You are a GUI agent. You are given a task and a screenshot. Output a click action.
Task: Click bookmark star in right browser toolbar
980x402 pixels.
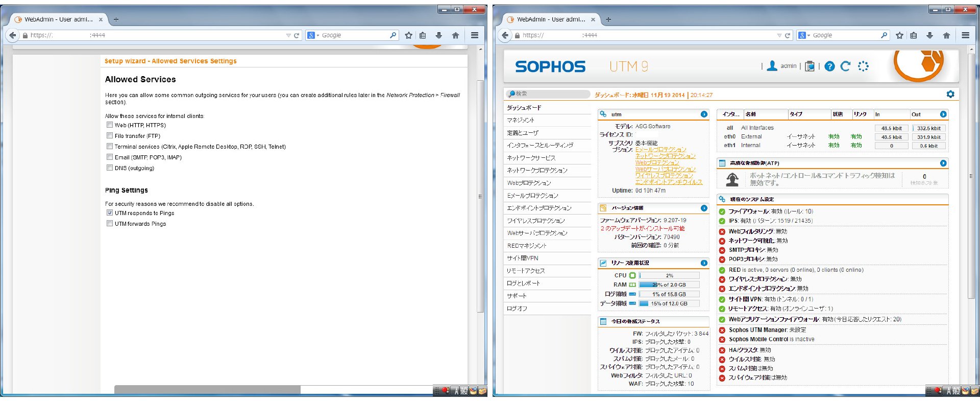899,35
